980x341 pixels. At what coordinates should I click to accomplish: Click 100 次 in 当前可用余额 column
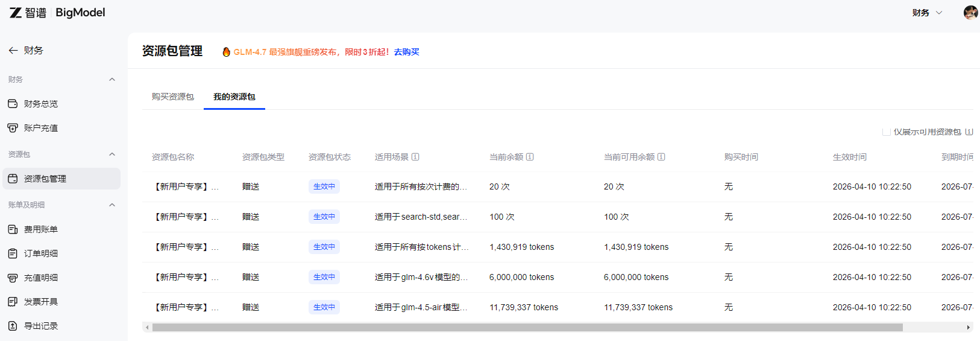point(617,217)
